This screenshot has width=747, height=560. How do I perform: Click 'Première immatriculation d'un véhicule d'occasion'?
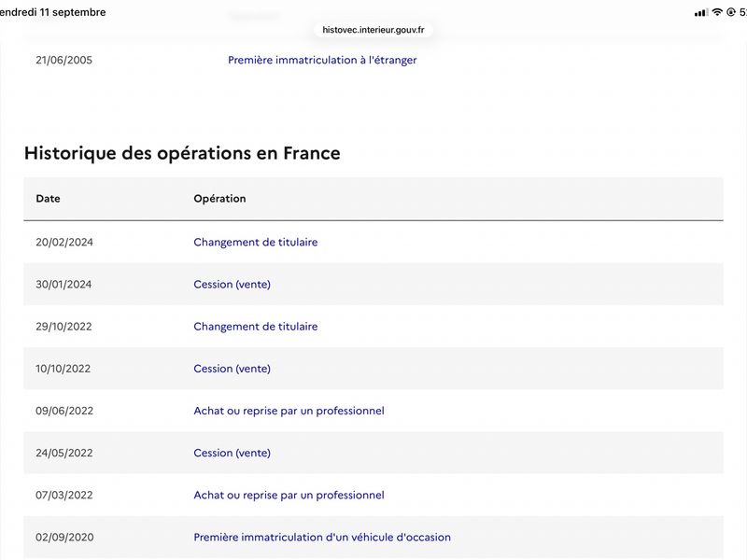pyautogui.click(x=322, y=538)
